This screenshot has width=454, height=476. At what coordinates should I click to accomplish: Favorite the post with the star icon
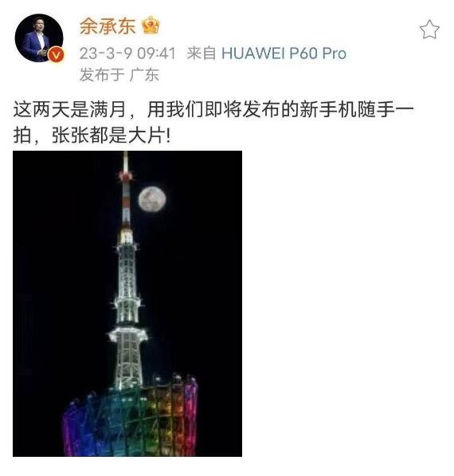tap(429, 30)
